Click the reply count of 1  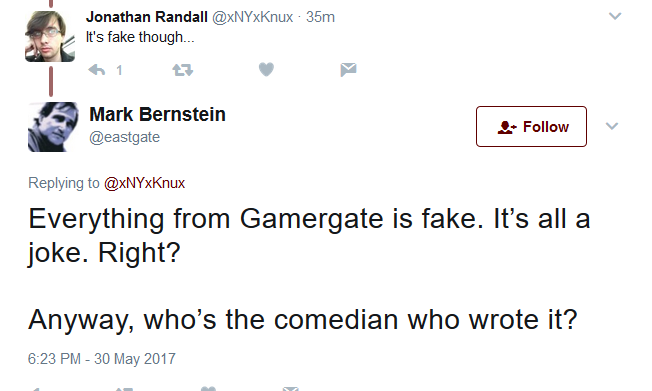click(119, 70)
